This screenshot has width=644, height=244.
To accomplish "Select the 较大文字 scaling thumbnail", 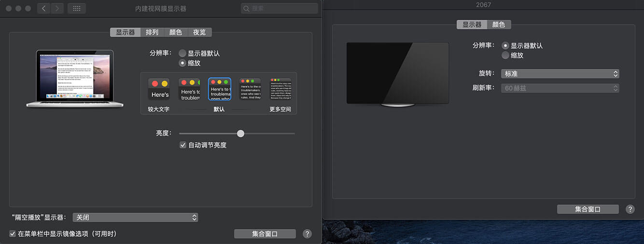I will pos(159,89).
